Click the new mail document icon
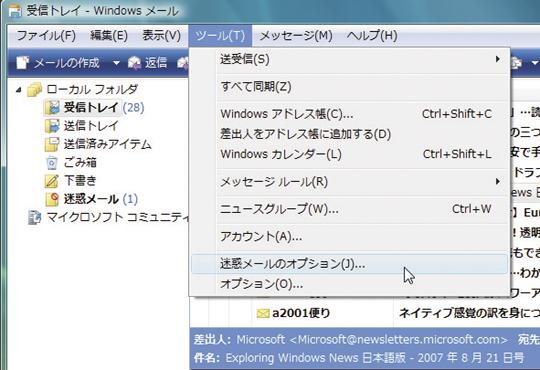 point(23,62)
